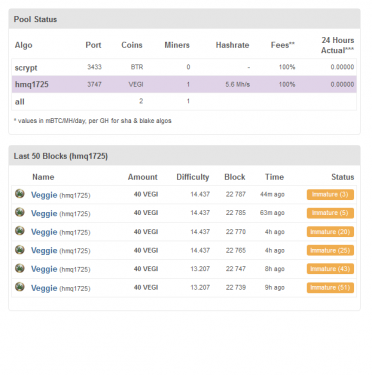
Task: Click the Immature (20) status badge
Action: click(330, 232)
